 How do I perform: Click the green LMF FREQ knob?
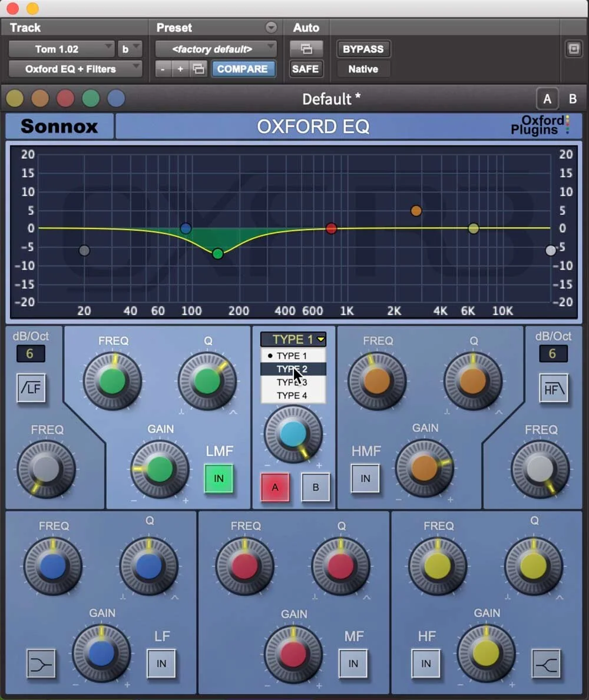tap(112, 381)
